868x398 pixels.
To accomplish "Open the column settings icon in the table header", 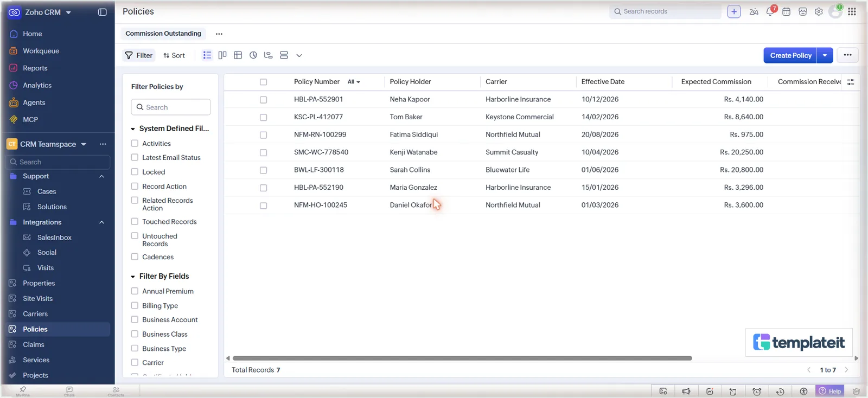I will 851,82.
